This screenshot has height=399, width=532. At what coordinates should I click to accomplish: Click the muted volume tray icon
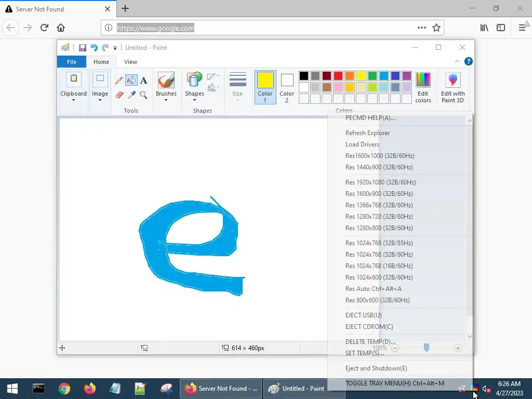[x=486, y=389]
